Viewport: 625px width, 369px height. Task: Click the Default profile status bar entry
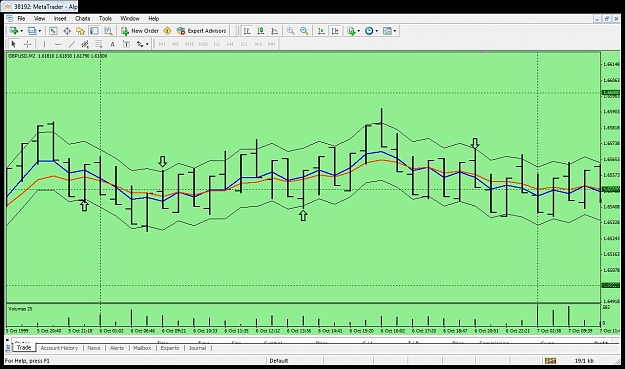(279, 361)
